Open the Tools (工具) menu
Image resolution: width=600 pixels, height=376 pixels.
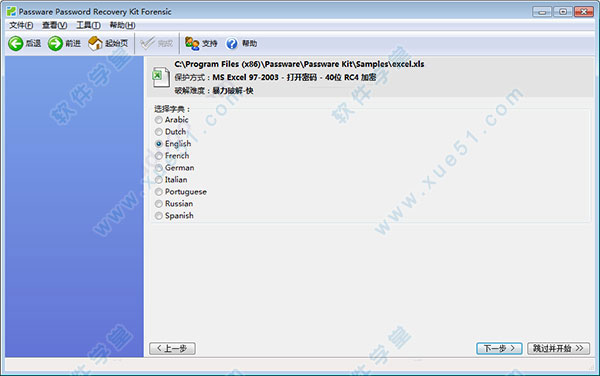click(88, 25)
